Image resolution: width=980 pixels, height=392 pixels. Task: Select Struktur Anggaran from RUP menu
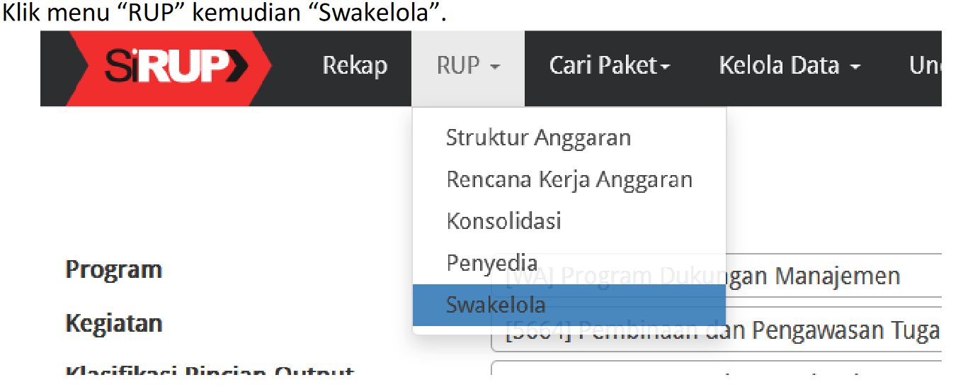point(538,138)
